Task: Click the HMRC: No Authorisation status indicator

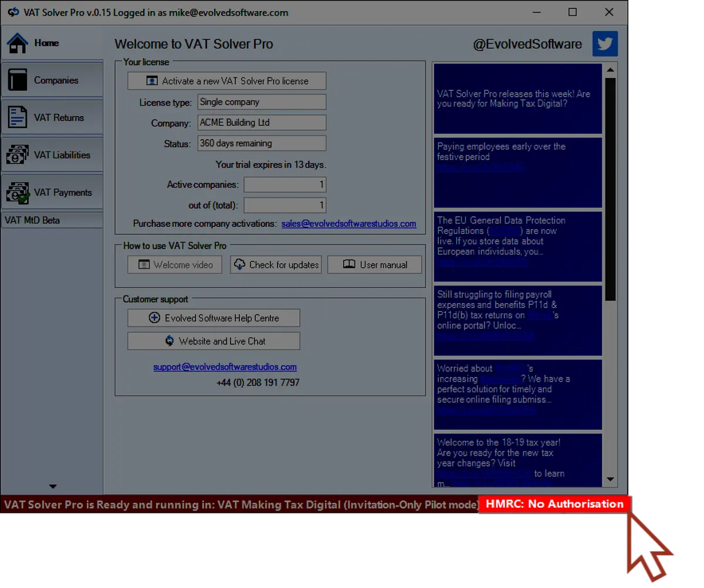Action: click(554, 504)
